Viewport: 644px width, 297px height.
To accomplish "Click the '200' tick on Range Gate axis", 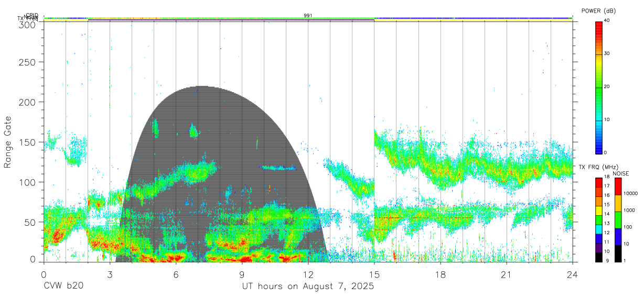I will point(27,102).
